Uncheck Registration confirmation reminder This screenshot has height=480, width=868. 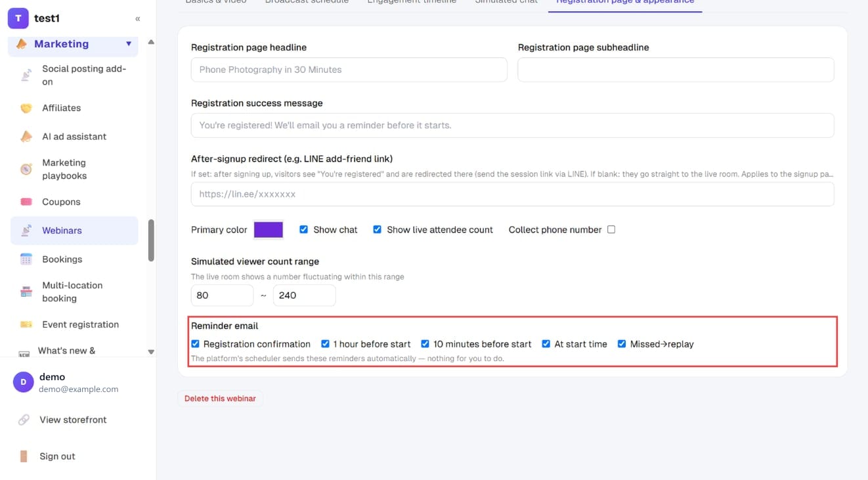(x=195, y=344)
